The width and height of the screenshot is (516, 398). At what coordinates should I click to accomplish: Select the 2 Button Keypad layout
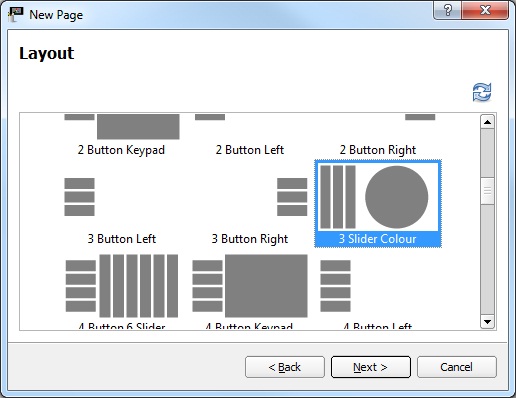click(122, 135)
